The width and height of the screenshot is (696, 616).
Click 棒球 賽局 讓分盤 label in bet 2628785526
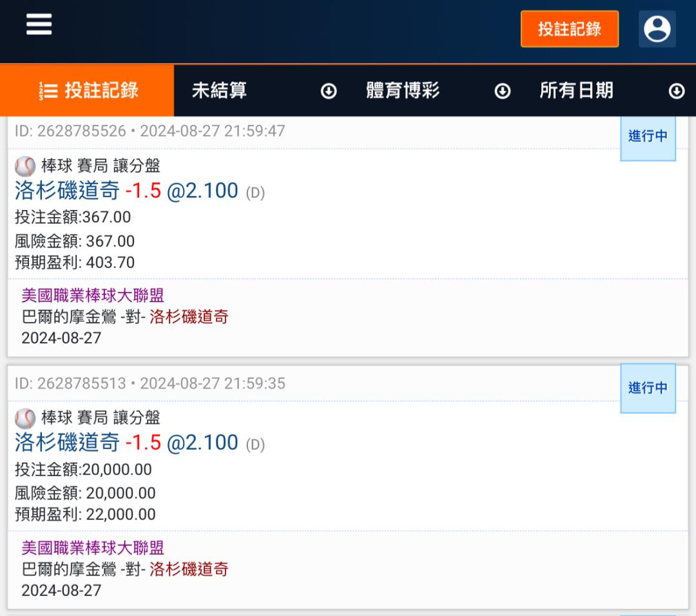(x=101, y=166)
